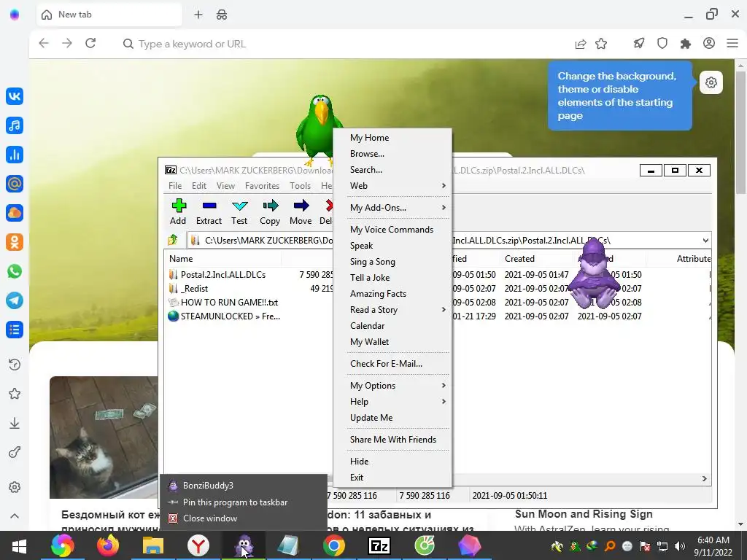
Task: Bookmark page with star icon in address bar
Action: coord(601,44)
